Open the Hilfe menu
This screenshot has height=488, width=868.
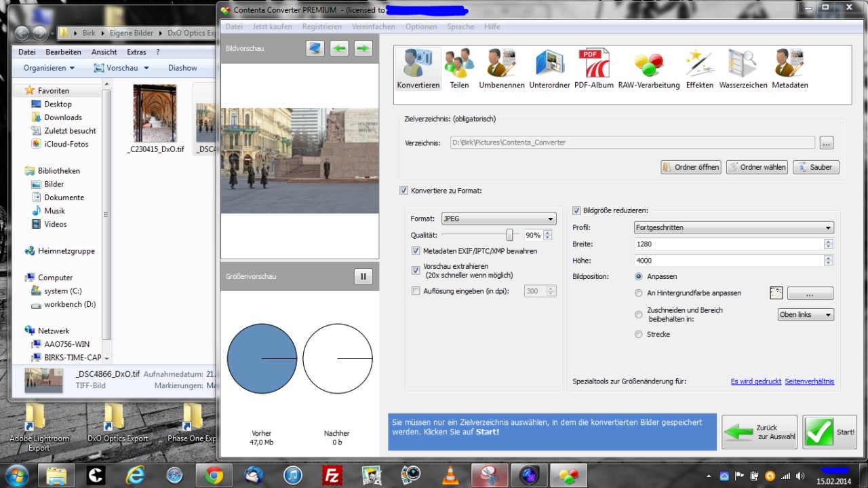coord(492,26)
